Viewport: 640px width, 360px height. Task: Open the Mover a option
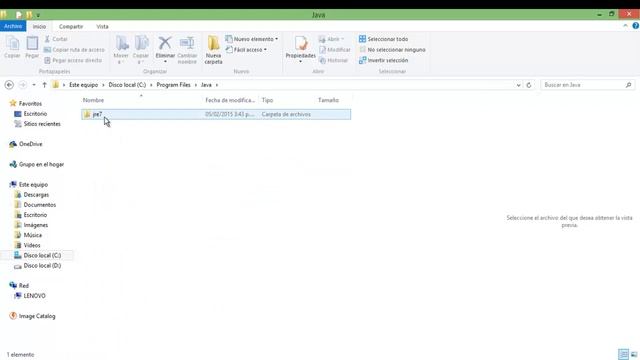pyautogui.click(x=121, y=50)
